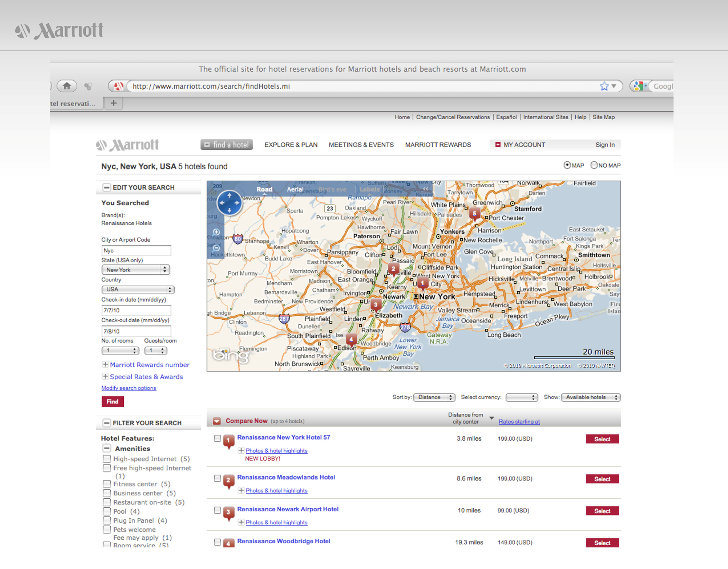Click the Google search engine icon

coord(639,86)
